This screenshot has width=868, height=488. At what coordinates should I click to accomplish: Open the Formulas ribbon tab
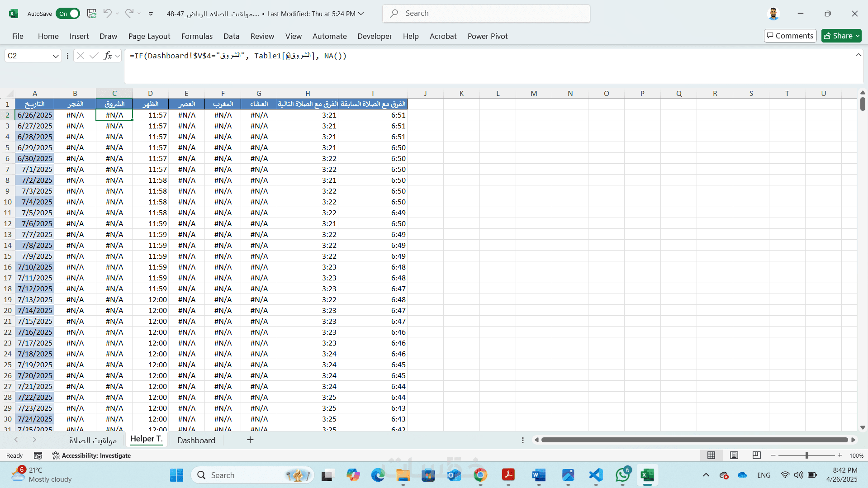pos(197,36)
